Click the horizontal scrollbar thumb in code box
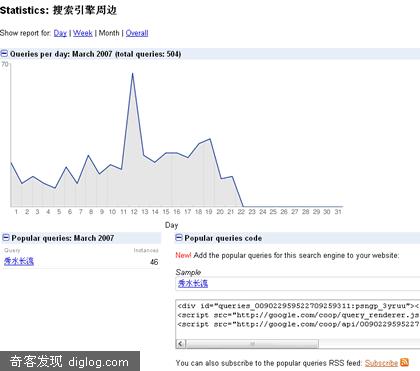The height and width of the screenshot is (371, 420). pos(252,343)
